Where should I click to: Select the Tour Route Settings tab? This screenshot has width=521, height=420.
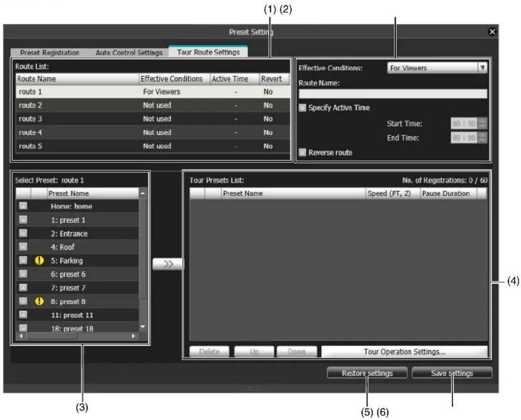(208, 52)
